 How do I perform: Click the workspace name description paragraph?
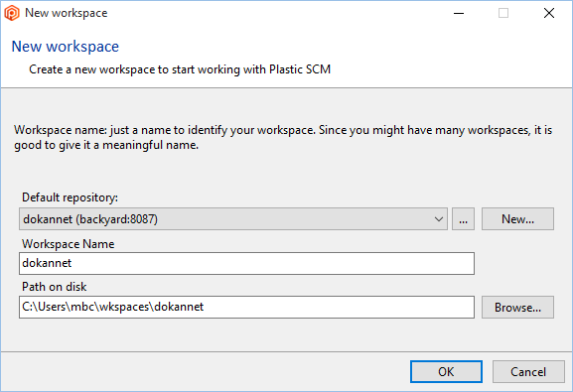pos(283,137)
